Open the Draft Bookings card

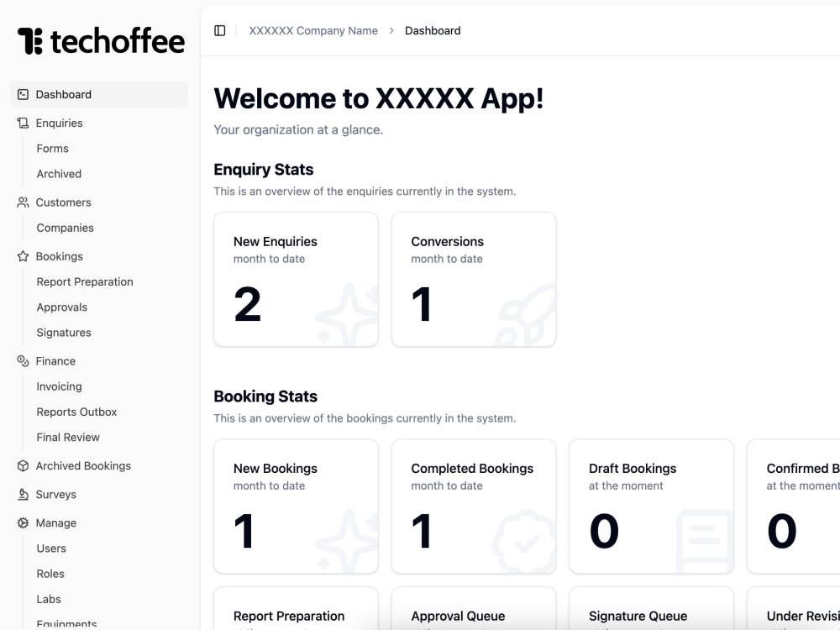click(x=652, y=507)
